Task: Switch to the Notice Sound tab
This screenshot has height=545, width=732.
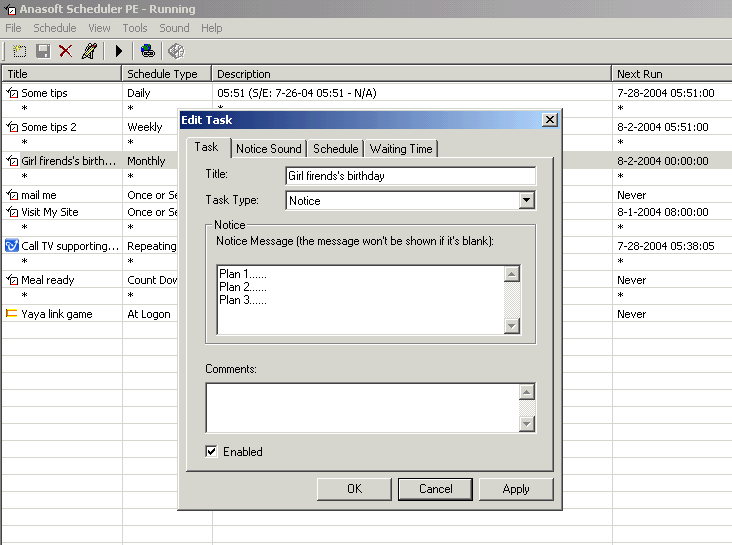Action: [x=268, y=149]
